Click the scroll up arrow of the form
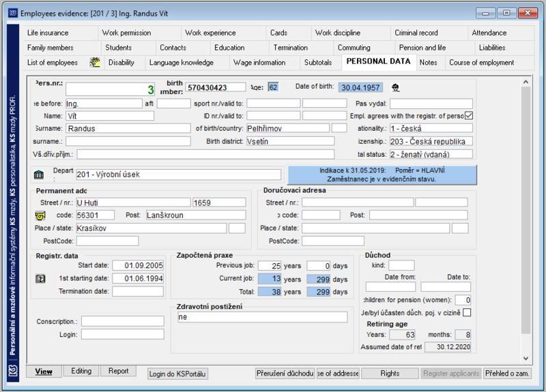The height and width of the screenshot is (392, 546). [x=526, y=82]
